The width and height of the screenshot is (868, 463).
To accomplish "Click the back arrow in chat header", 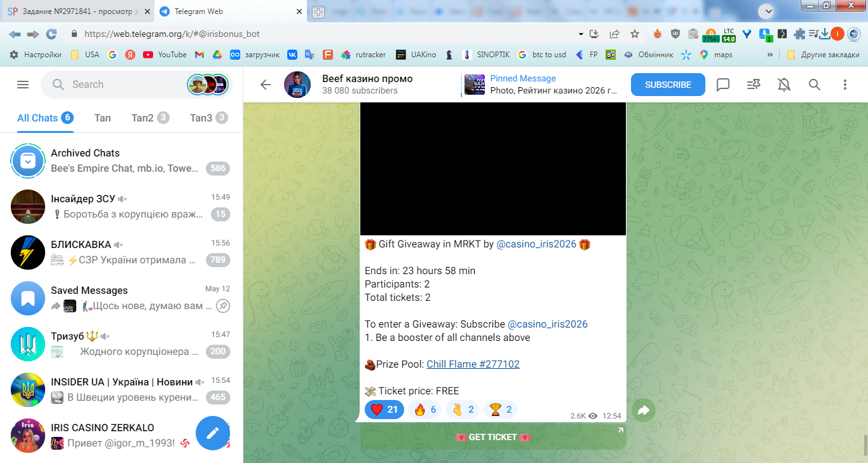I will (265, 85).
